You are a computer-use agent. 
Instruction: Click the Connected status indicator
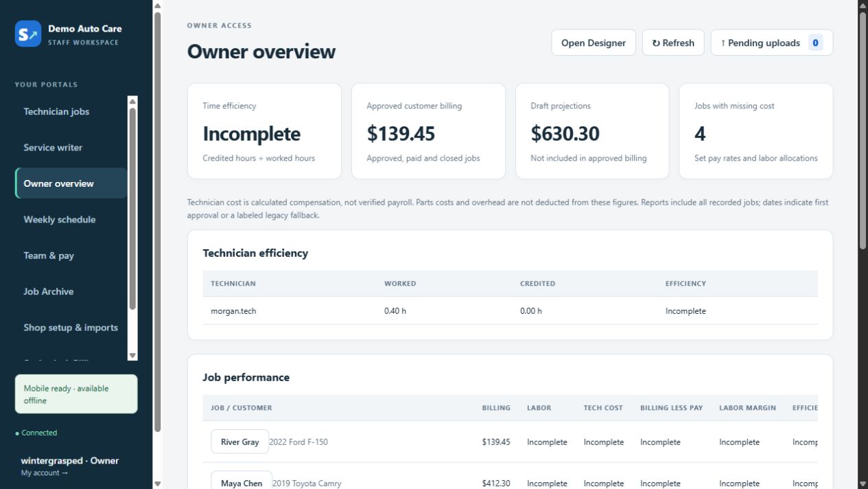(36, 433)
